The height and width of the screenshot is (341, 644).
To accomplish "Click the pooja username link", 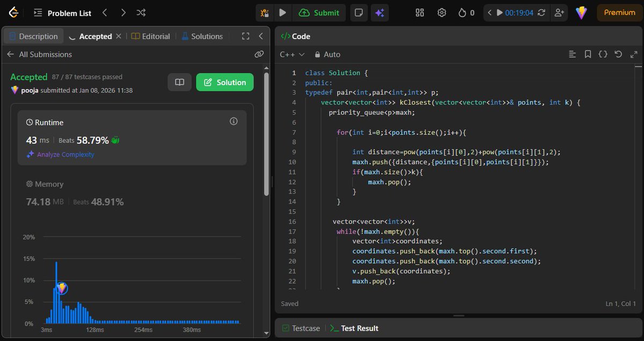I will click(x=29, y=90).
